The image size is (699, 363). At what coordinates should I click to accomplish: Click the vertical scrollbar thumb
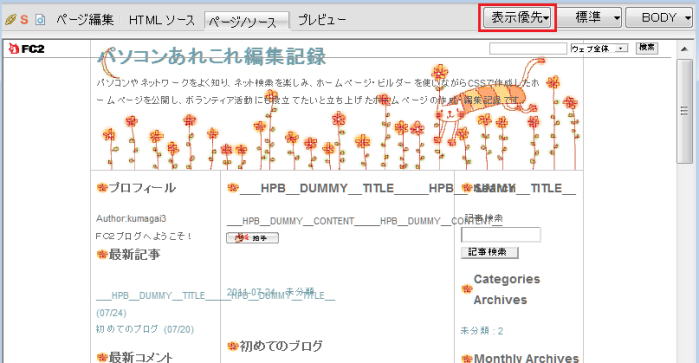coord(684,111)
